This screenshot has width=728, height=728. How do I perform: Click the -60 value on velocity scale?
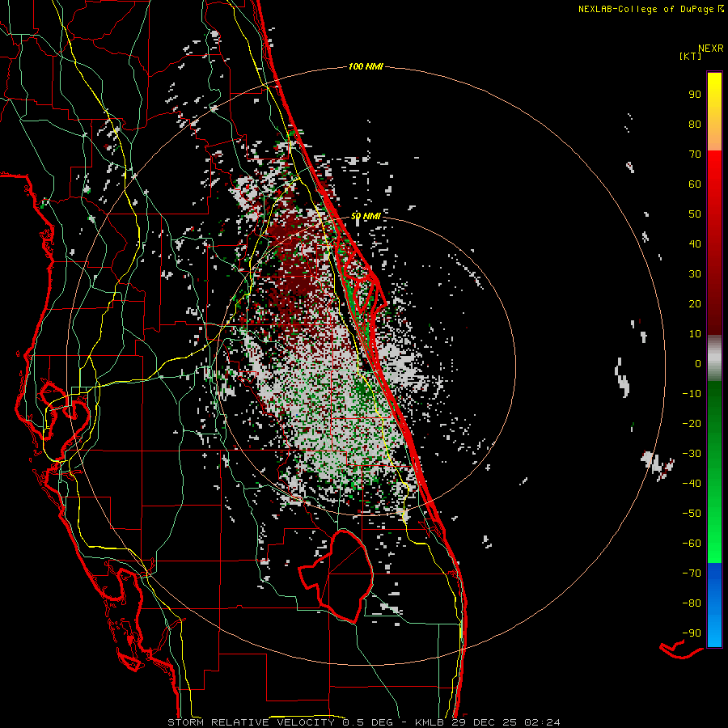[x=692, y=544]
